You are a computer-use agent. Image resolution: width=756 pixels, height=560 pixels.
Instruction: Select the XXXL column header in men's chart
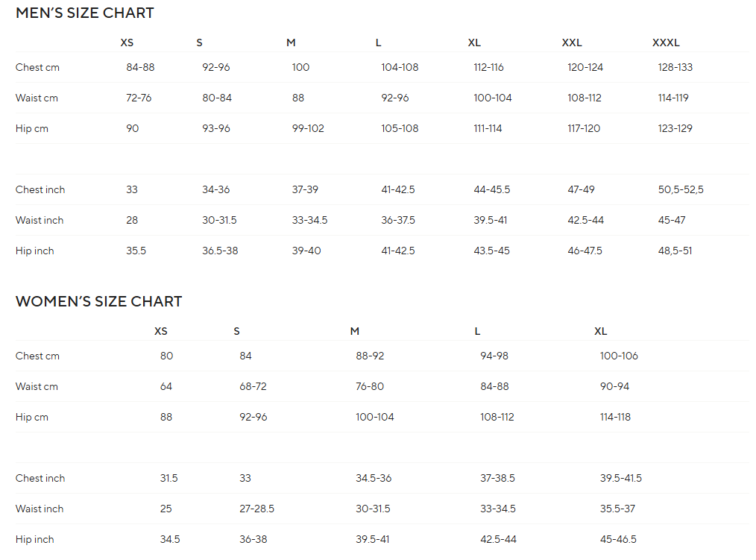pos(666,43)
